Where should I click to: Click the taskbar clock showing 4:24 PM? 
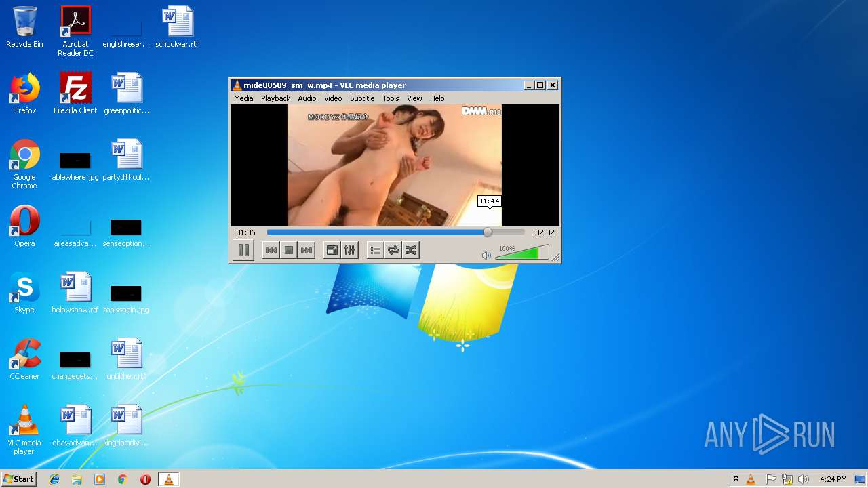click(833, 479)
